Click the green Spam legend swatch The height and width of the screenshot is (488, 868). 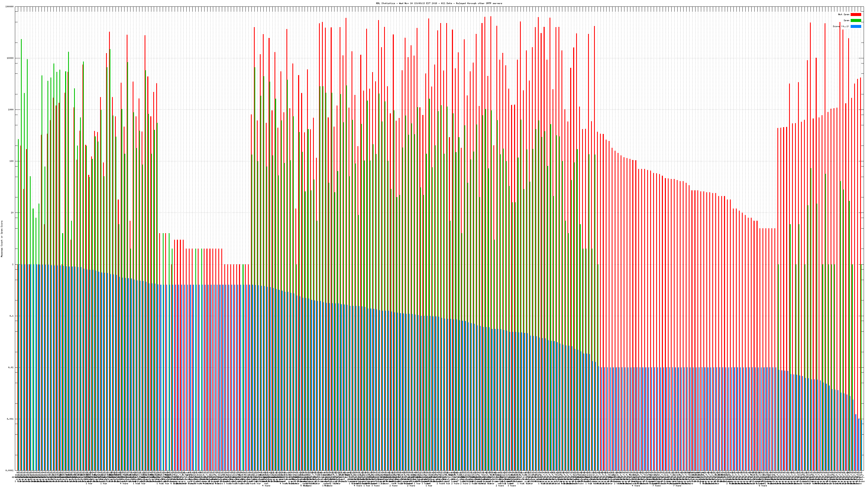tap(856, 21)
